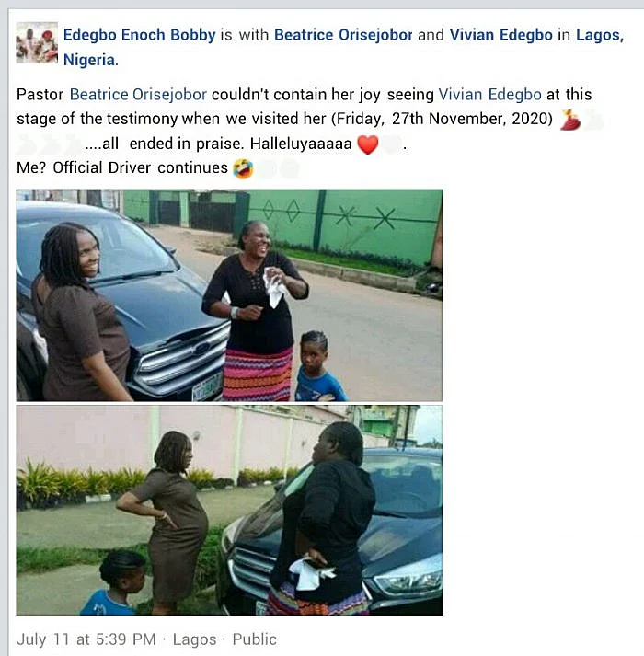Open the bottom photo by the pink wall
Viewport: 644px width, 656px height.
pyautogui.click(x=229, y=510)
